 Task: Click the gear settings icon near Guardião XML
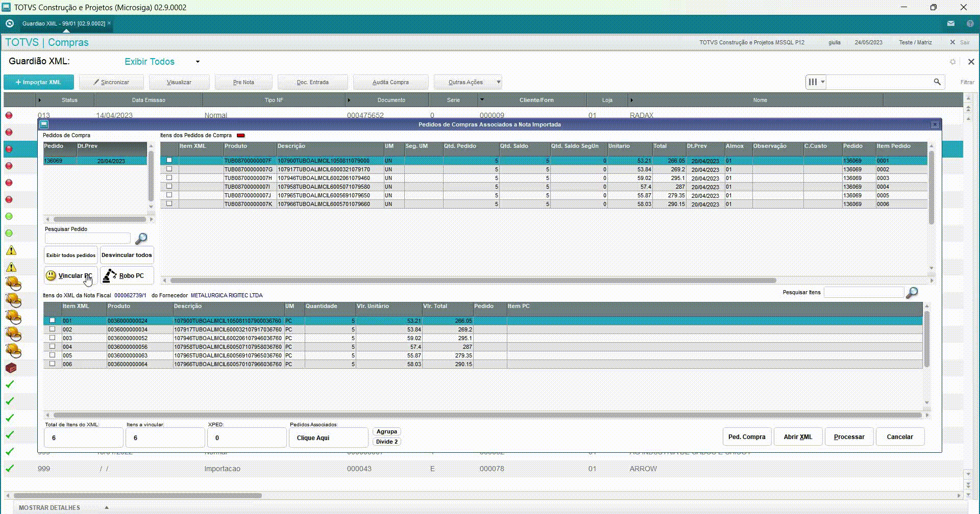click(x=952, y=62)
